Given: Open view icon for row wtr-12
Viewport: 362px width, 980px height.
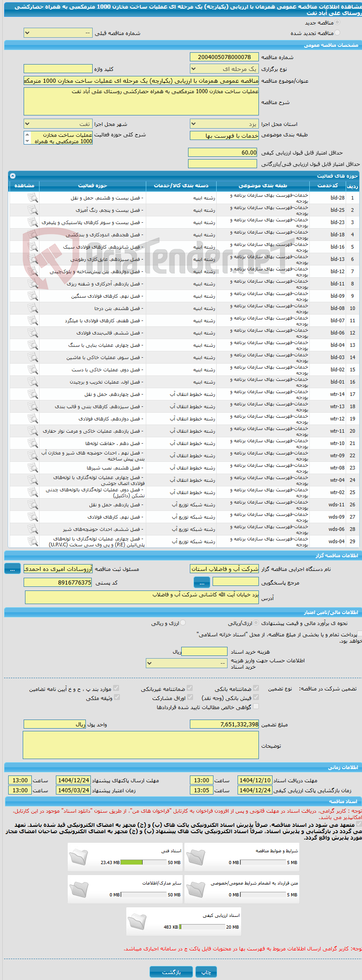Looking at the screenshot, I should coord(33,419).
